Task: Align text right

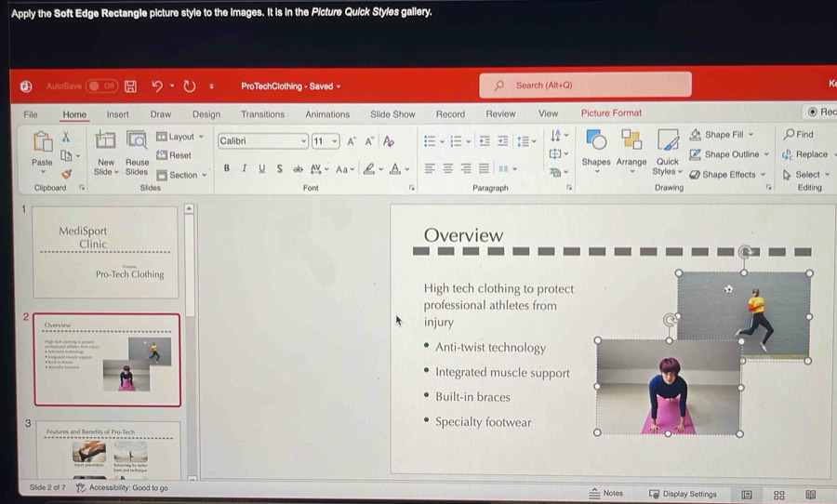Action: (x=466, y=168)
